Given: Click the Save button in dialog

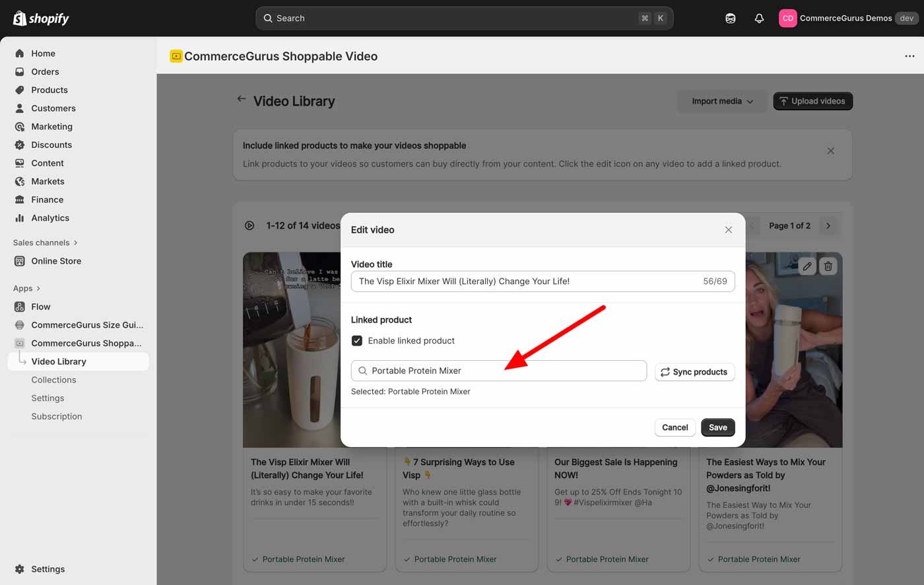Looking at the screenshot, I should point(717,427).
